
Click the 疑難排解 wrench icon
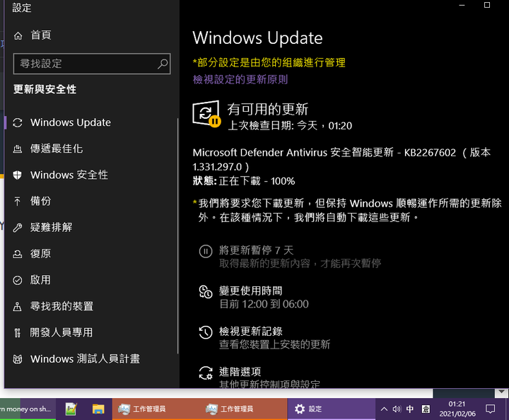pos(18,228)
